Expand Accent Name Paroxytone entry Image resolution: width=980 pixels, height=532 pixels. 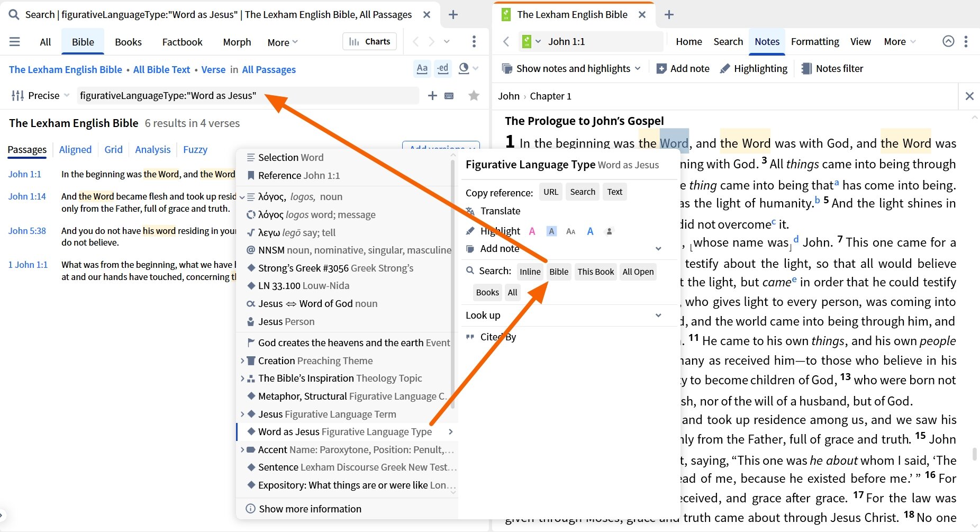(242, 449)
